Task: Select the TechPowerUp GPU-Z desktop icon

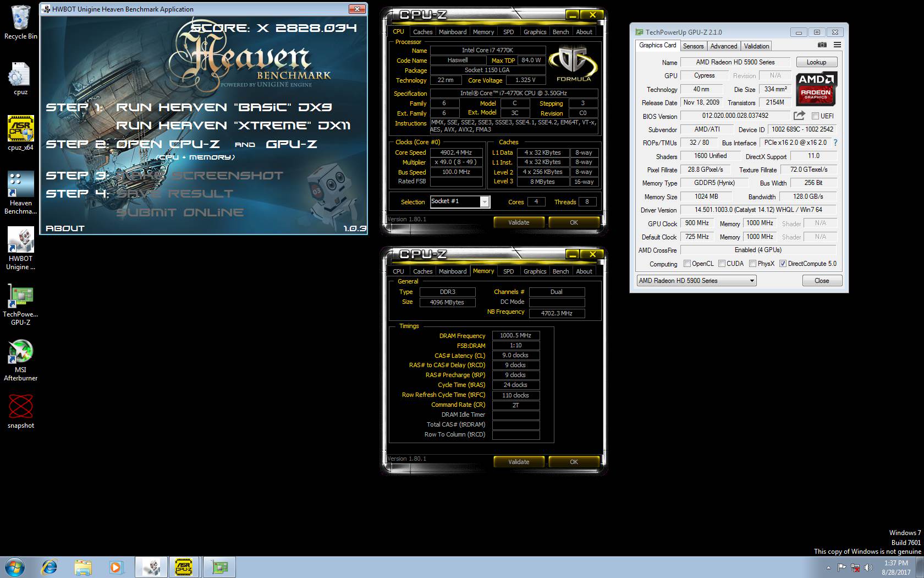Action: (20, 304)
